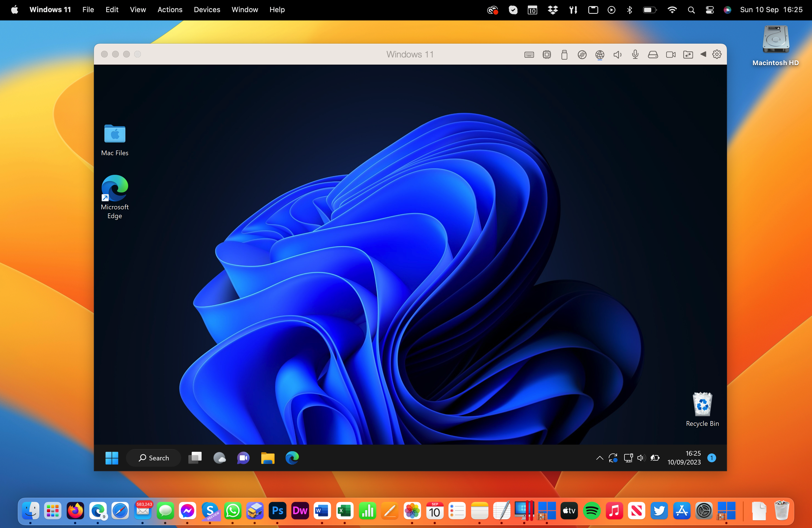
Task: Select Actions menu in Parallels toolbar
Action: pos(169,9)
